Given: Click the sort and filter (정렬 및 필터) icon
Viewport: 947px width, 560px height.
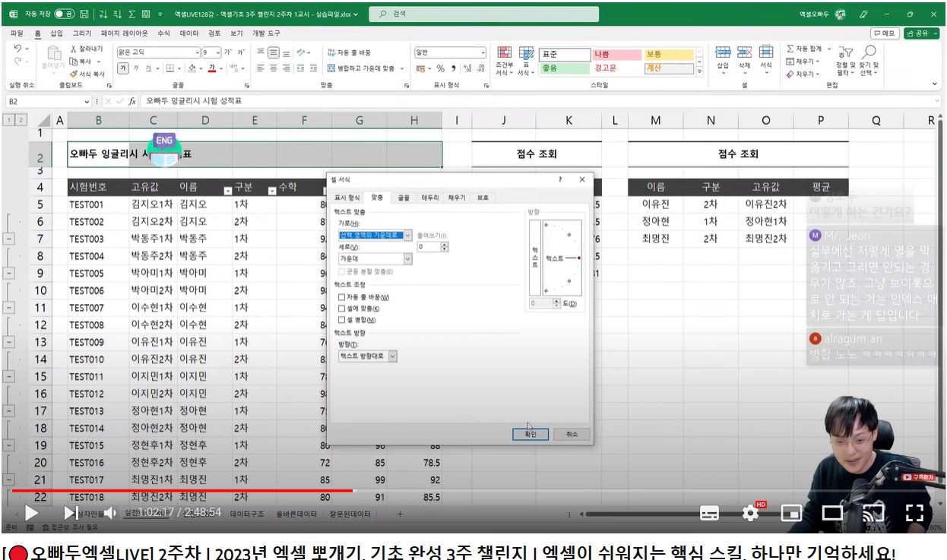Looking at the screenshot, I should click(845, 52).
